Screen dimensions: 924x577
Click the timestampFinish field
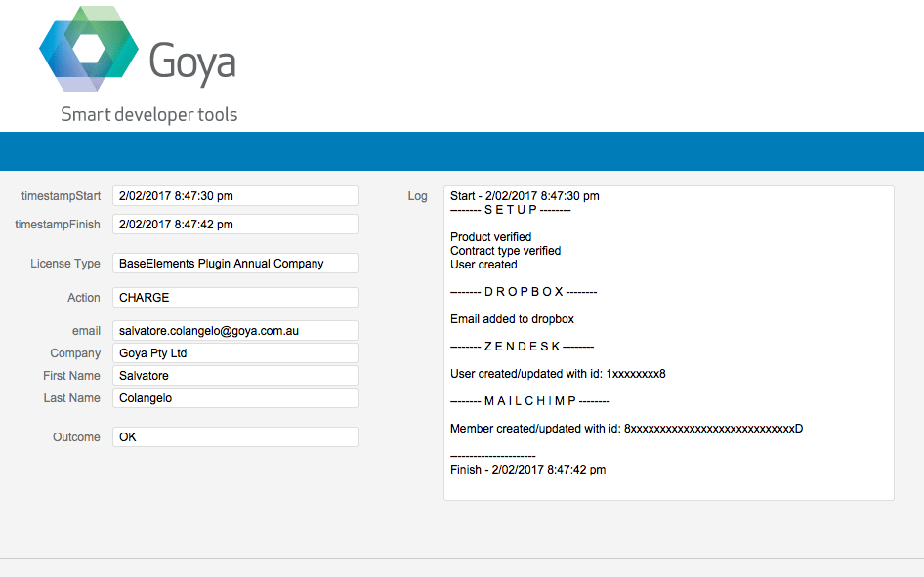click(x=235, y=225)
